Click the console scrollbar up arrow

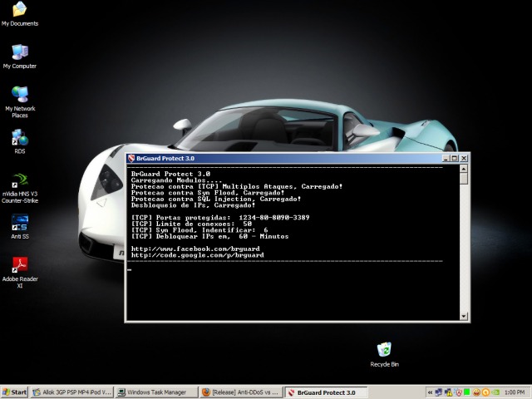464,169
